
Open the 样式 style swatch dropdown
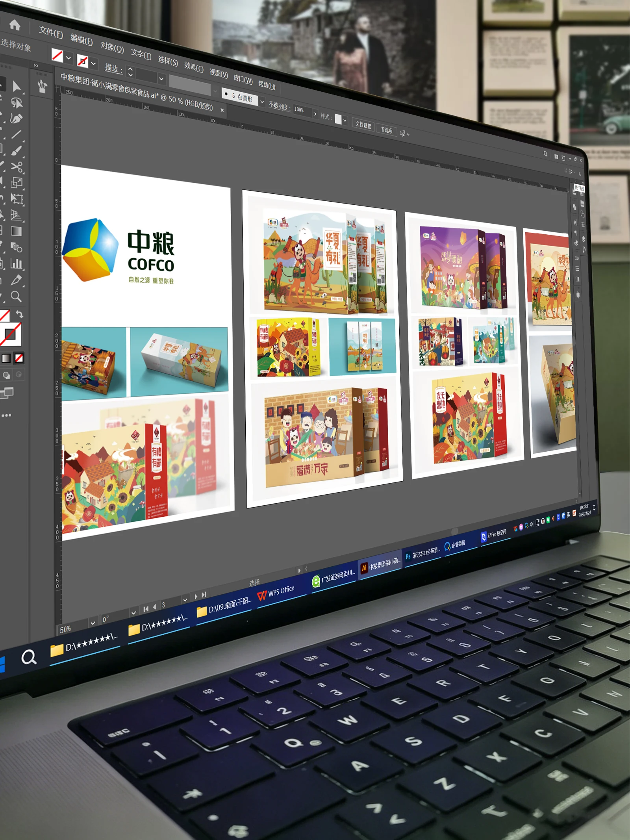pos(345,121)
